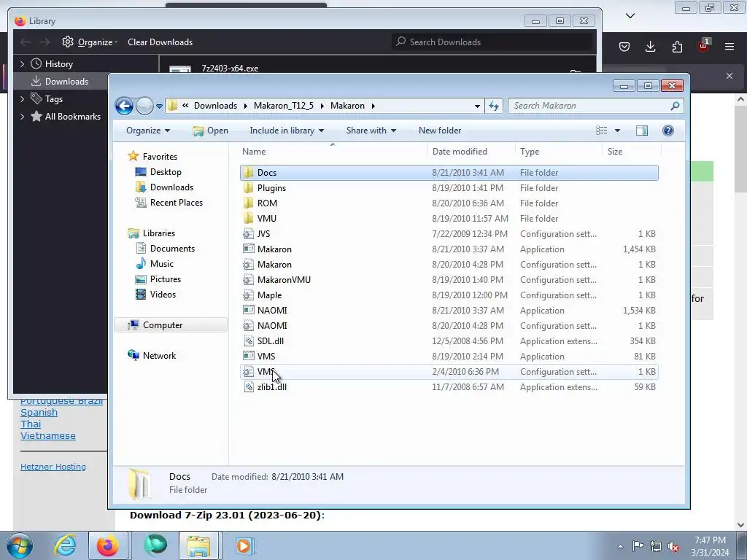The height and width of the screenshot is (560, 747).
Task: Open Downloads in Favorites pane
Action: (x=171, y=187)
